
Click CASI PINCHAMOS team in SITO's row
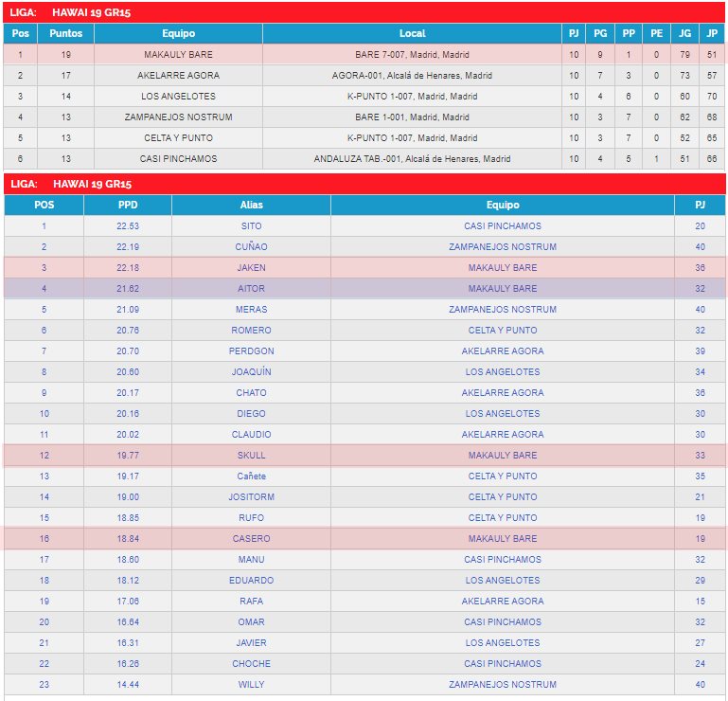point(503,225)
